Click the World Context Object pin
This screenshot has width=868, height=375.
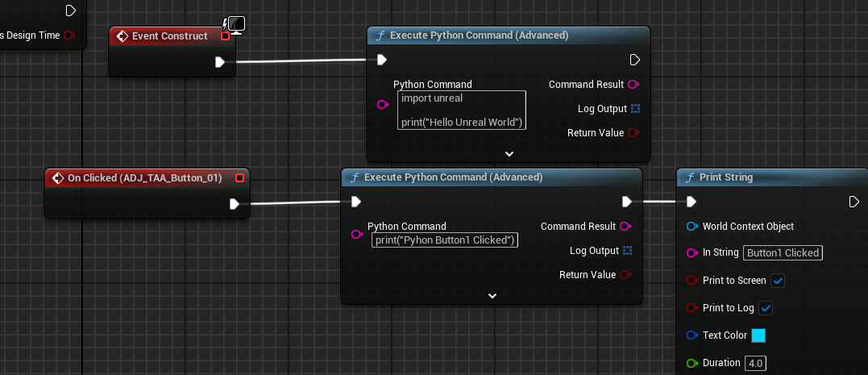point(692,227)
